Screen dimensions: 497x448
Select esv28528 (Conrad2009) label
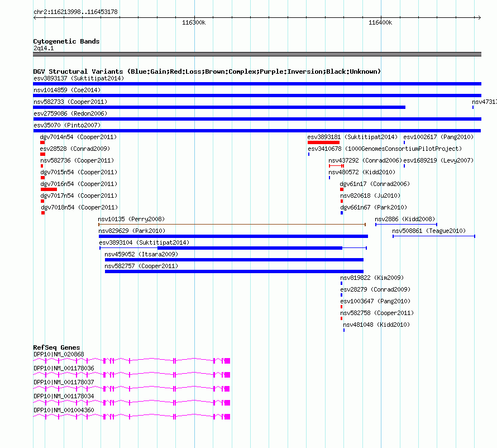pyautogui.click(x=75, y=149)
